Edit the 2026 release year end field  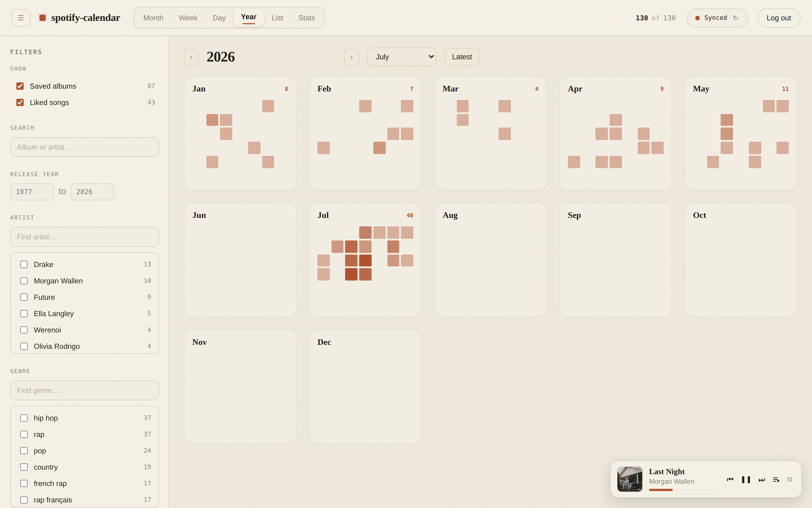(92, 192)
